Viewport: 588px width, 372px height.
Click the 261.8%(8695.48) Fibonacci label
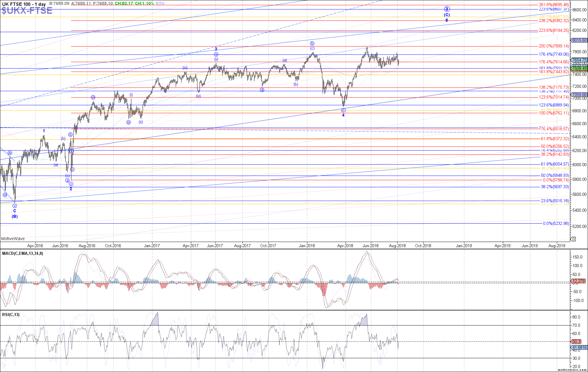[x=554, y=5]
